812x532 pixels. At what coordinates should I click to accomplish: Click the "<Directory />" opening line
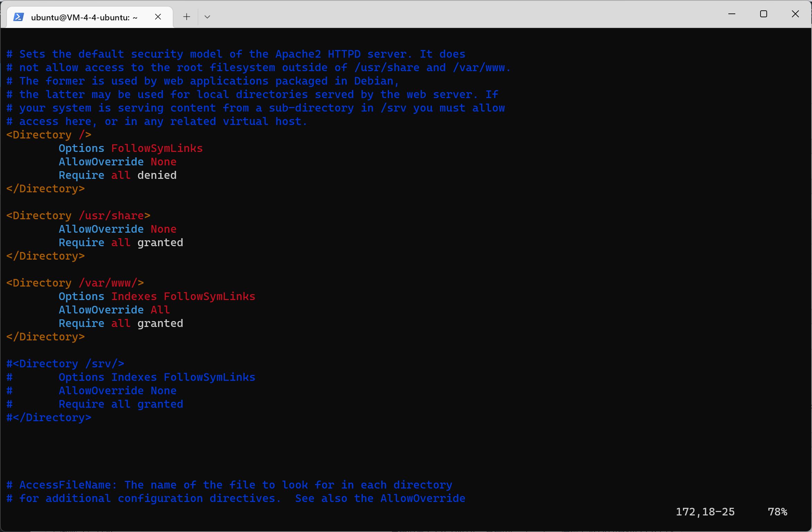[x=49, y=135]
